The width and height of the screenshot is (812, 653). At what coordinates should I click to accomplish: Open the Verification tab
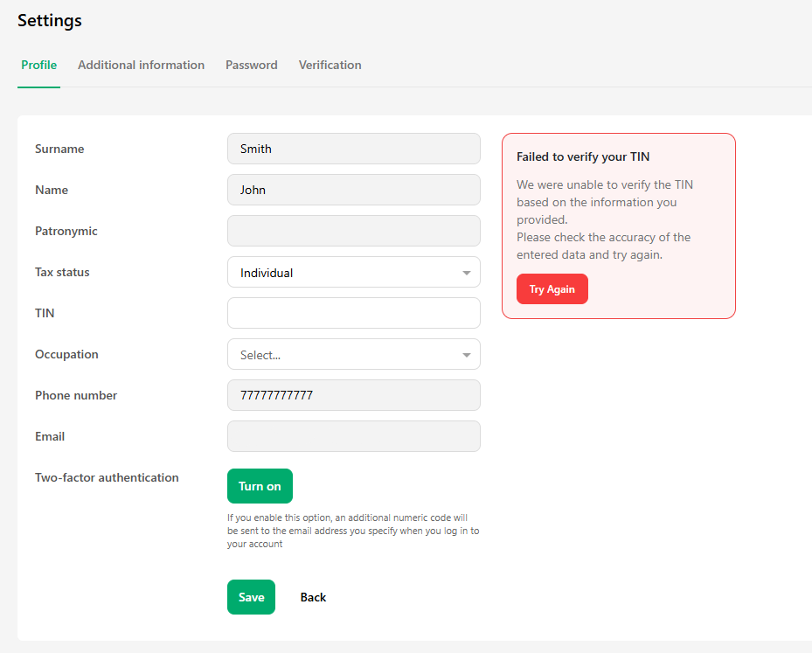330,66
